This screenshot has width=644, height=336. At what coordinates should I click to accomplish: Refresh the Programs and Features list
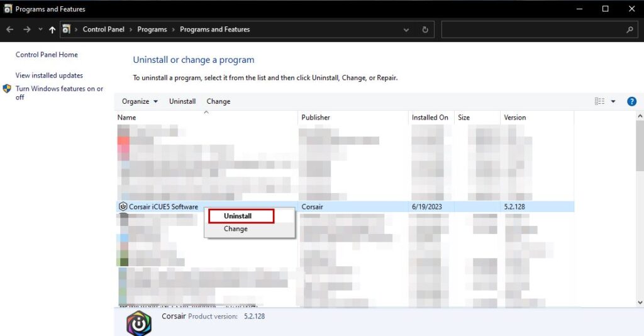pyautogui.click(x=425, y=30)
